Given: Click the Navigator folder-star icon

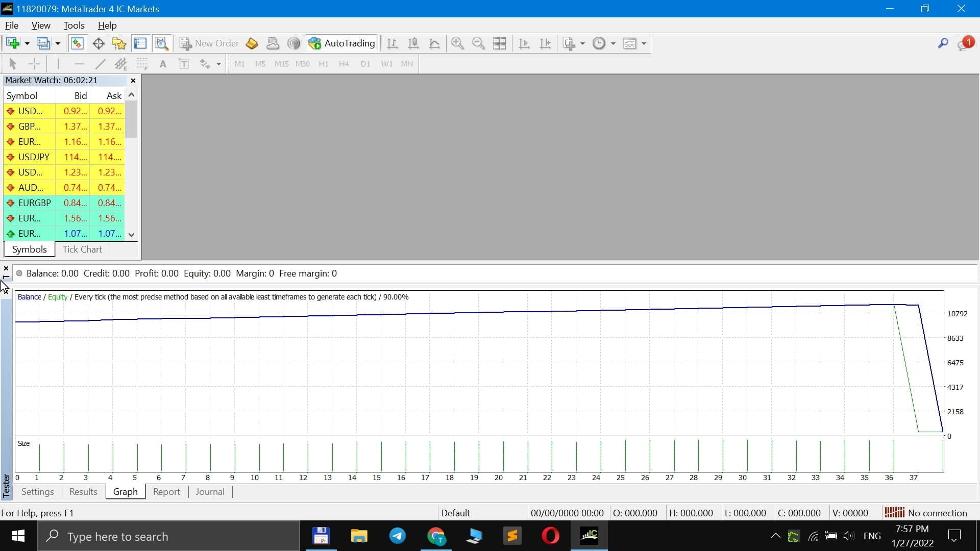Looking at the screenshot, I should coord(119,43).
